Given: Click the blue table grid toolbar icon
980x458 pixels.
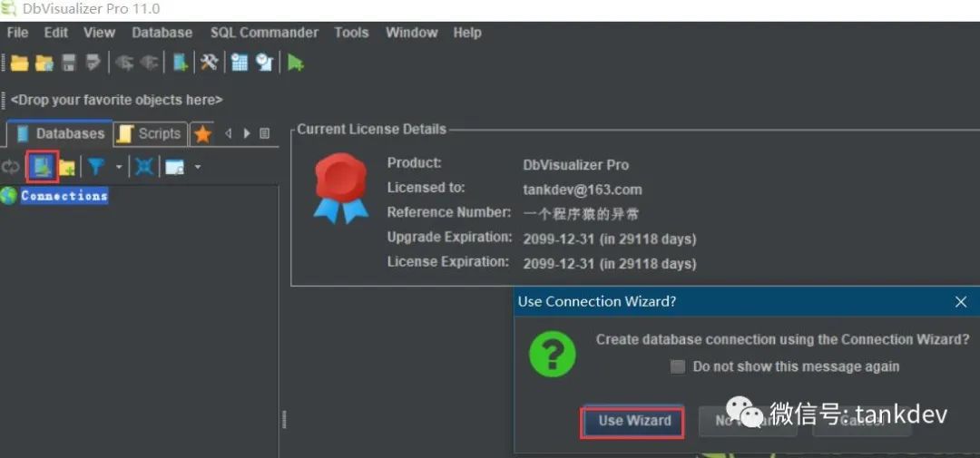Looking at the screenshot, I should point(240,63).
